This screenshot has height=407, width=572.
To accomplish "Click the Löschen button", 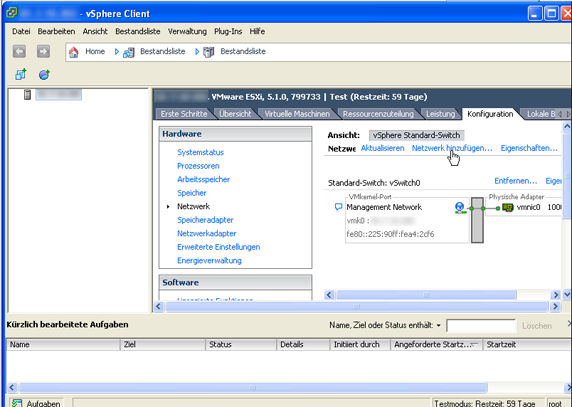I will (537, 326).
